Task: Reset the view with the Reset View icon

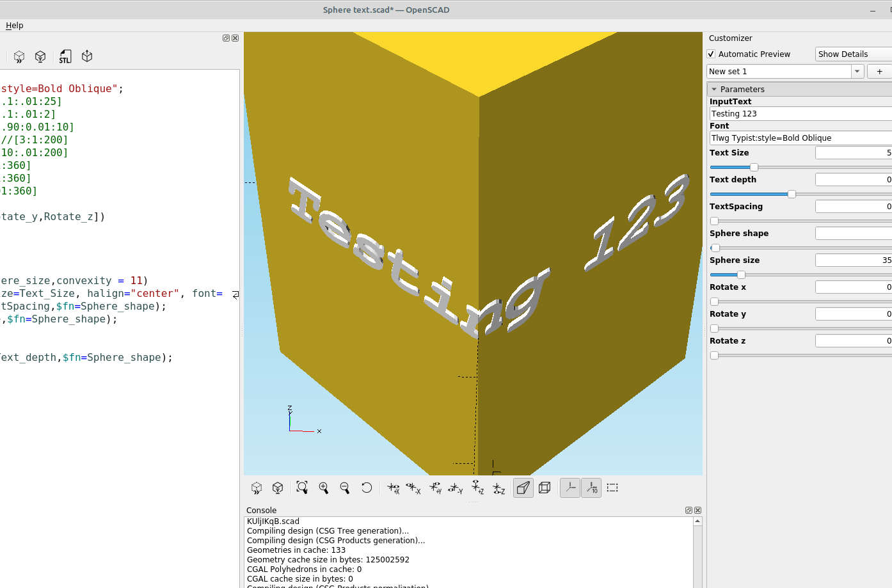Action: [x=367, y=488]
